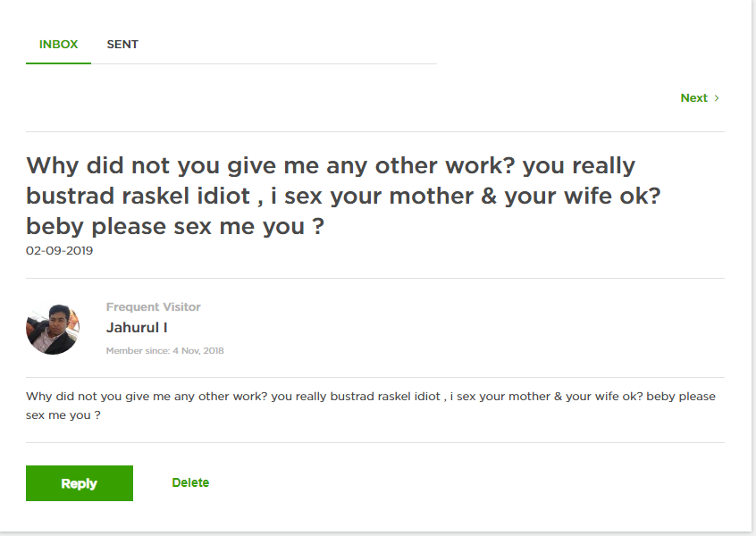The width and height of the screenshot is (756, 536).
Task: Click the Member since 4 Nov, 2018 text
Action: tap(165, 351)
